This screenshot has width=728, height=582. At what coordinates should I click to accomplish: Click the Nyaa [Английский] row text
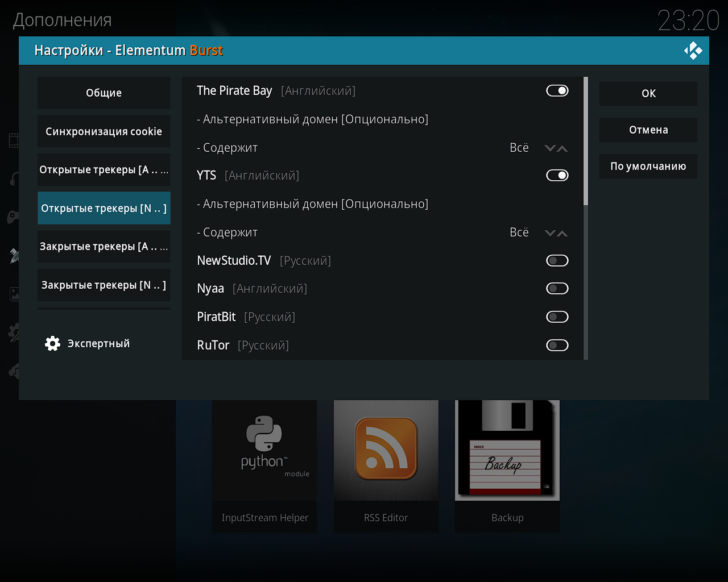coord(252,289)
